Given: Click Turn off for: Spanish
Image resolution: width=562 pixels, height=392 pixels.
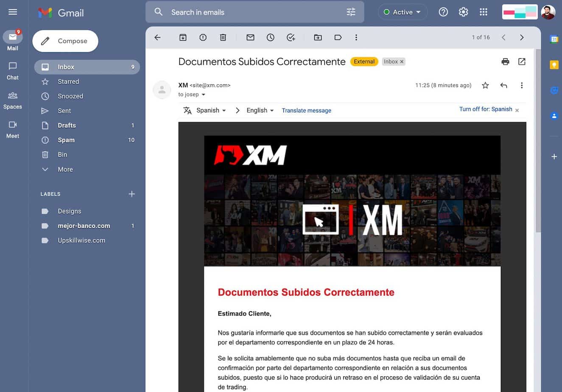Looking at the screenshot, I should pyautogui.click(x=486, y=109).
